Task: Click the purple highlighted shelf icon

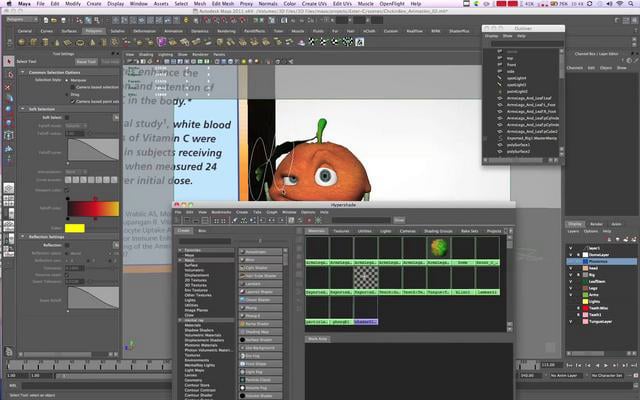Action: (162, 42)
